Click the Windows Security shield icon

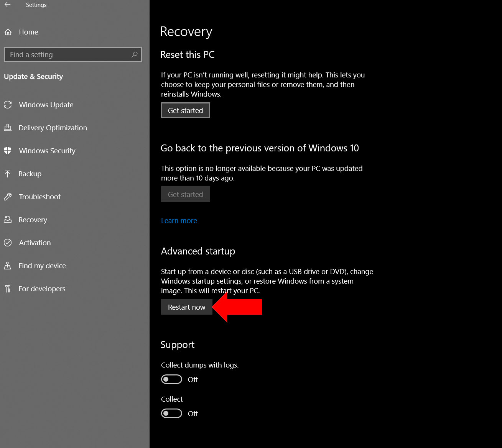(x=8, y=151)
